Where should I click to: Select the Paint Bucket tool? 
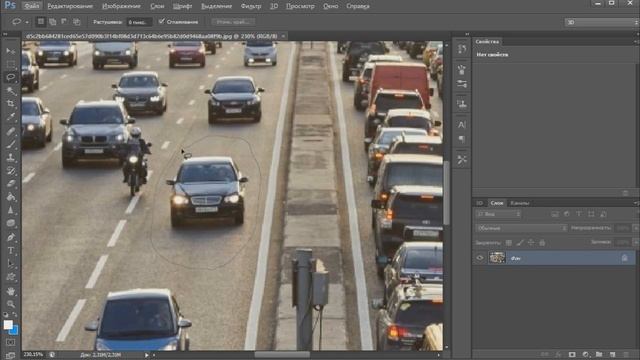[11, 197]
